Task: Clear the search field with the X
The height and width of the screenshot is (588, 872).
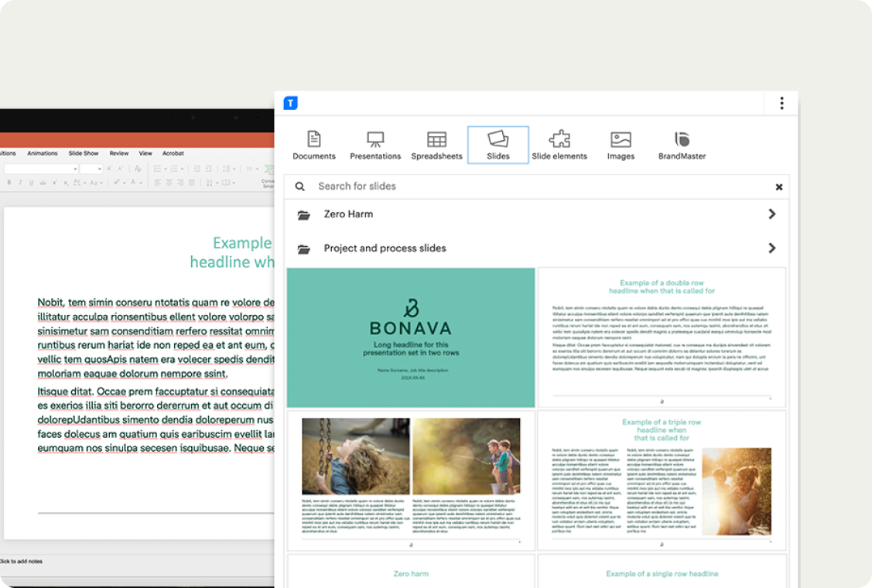Action: tap(779, 186)
